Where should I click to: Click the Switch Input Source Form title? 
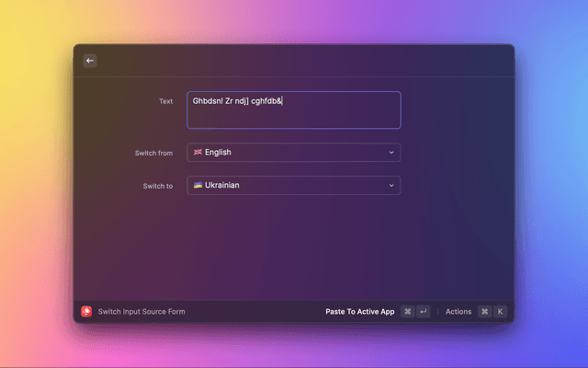141,312
